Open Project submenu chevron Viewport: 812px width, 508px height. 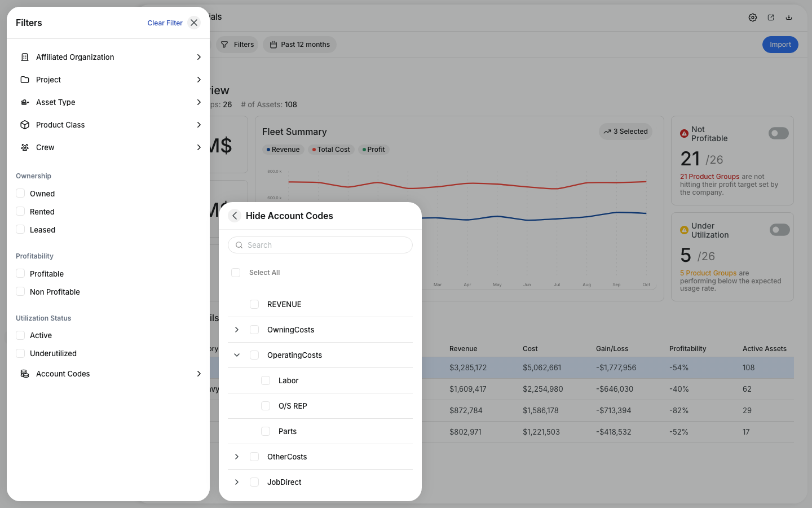tap(198, 80)
